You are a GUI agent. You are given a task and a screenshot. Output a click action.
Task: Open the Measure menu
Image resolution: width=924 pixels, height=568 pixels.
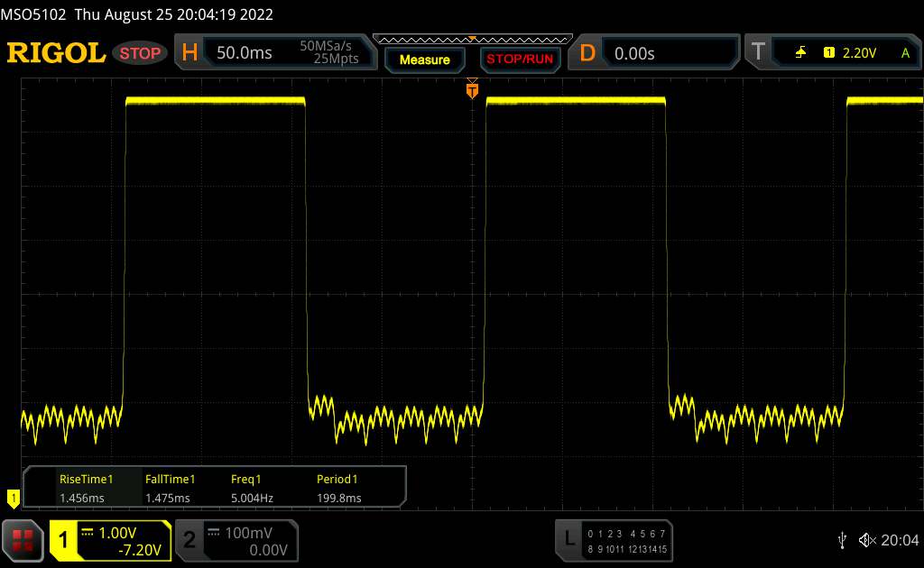click(424, 60)
